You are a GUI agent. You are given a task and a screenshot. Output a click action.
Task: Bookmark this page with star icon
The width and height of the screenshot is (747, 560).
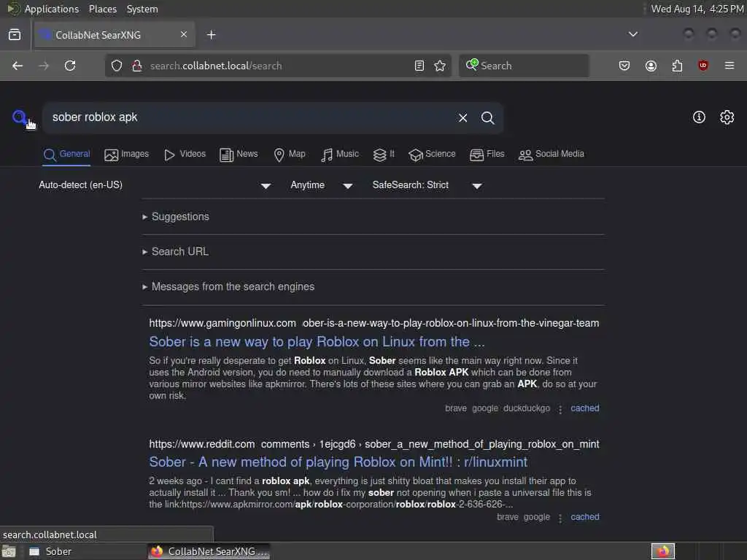click(x=440, y=66)
